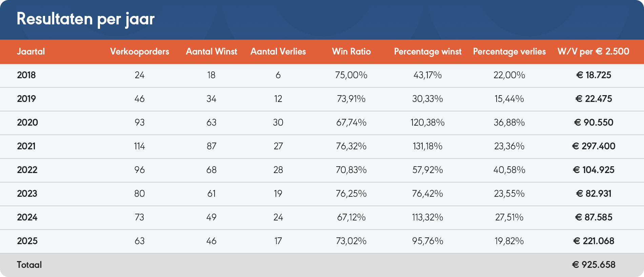Select the € 82.931 result cell
Viewport: 644px width, 277px height.
coord(593,194)
